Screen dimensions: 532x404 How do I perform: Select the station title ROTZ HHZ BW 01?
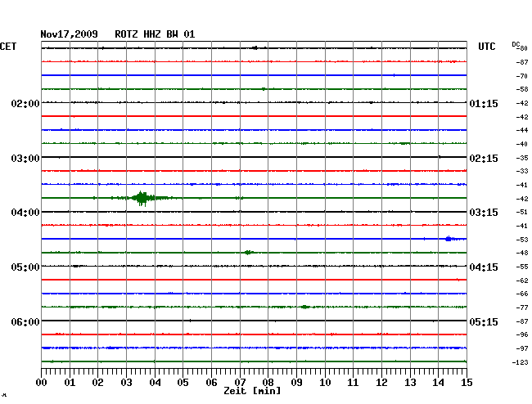tap(155, 34)
